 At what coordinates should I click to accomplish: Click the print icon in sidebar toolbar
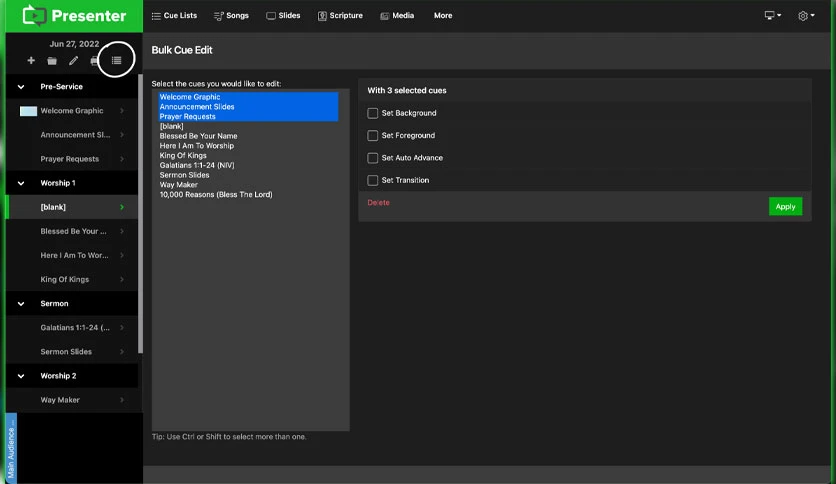tap(94, 61)
